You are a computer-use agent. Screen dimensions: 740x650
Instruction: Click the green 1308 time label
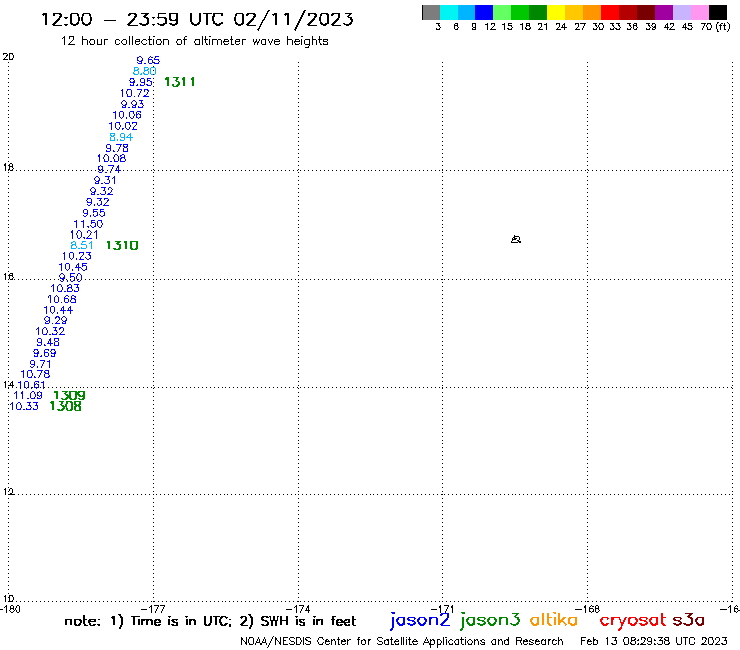tap(66, 406)
